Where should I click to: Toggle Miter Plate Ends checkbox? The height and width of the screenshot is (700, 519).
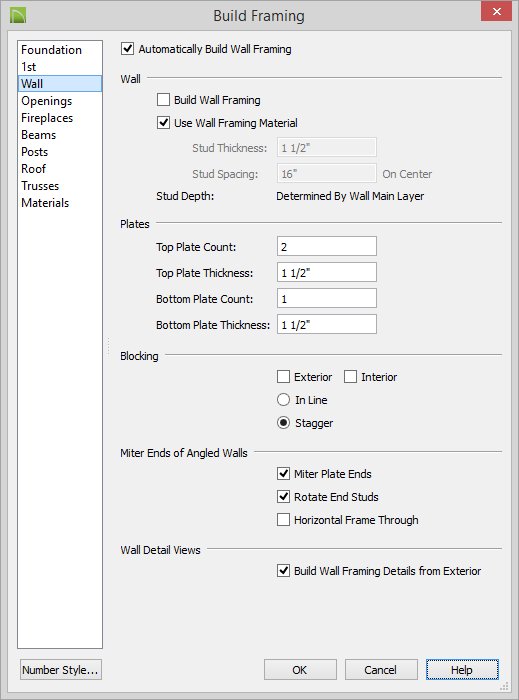point(283,474)
